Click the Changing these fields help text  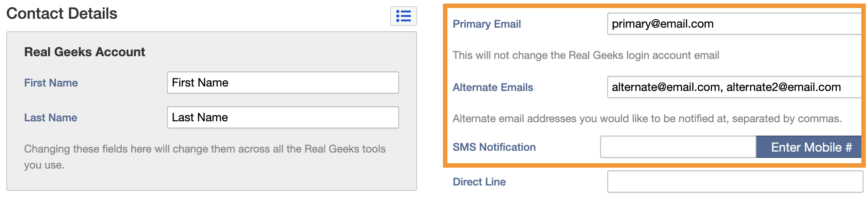coord(205,157)
